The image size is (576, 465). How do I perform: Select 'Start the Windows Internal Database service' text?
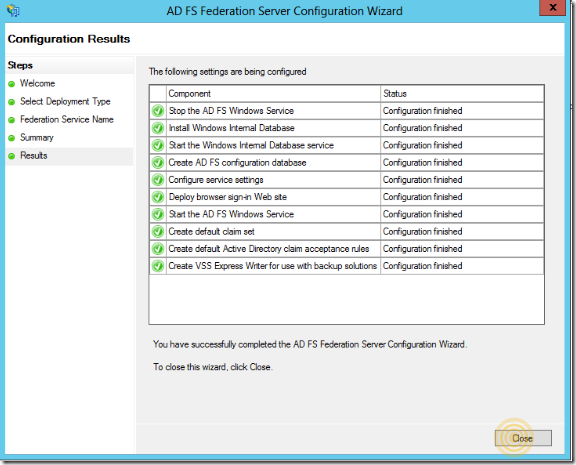coord(251,145)
